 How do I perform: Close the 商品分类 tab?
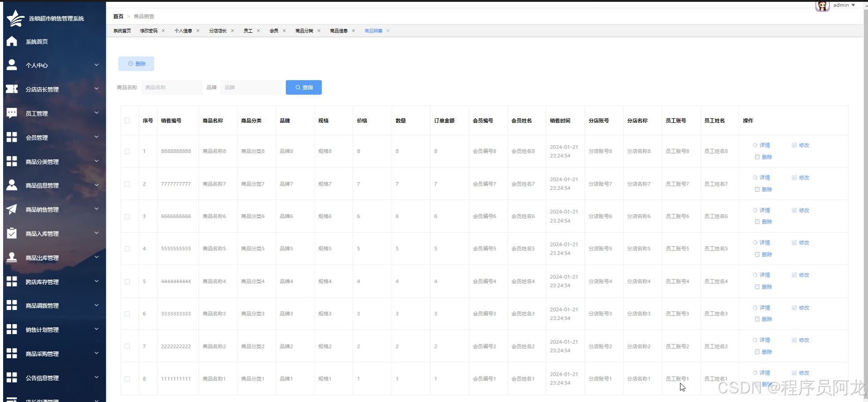(319, 31)
